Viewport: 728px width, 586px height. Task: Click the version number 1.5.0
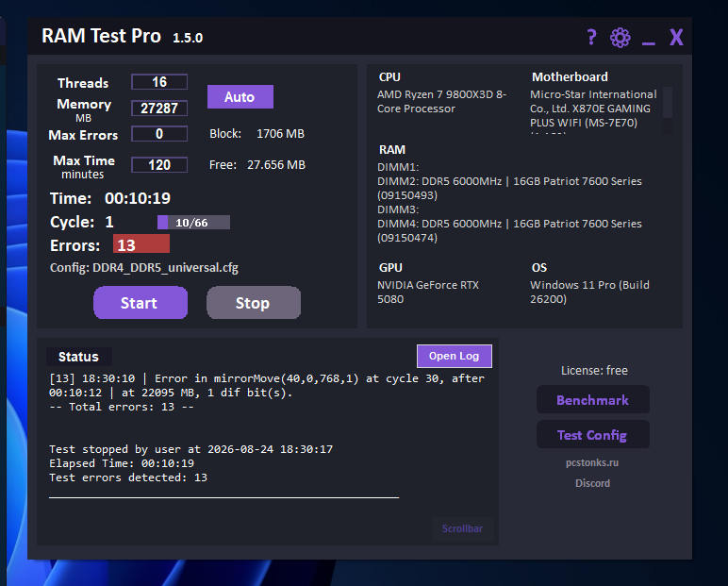click(x=188, y=38)
